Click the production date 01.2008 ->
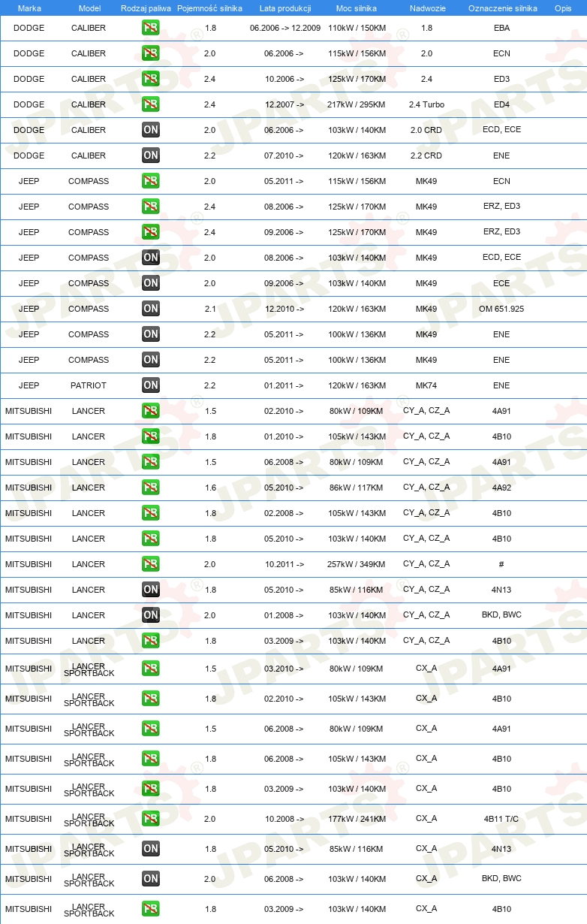Viewport: 587px width, 924px height. pyautogui.click(x=284, y=615)
